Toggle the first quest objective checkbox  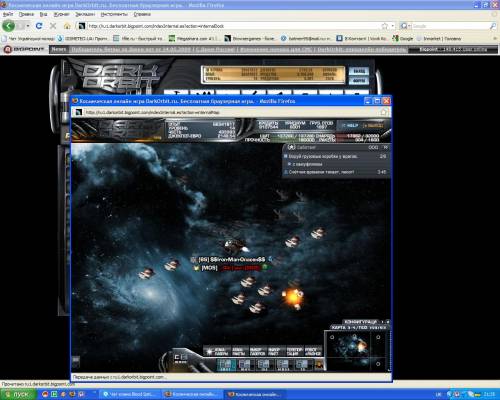tap(285, 156)
